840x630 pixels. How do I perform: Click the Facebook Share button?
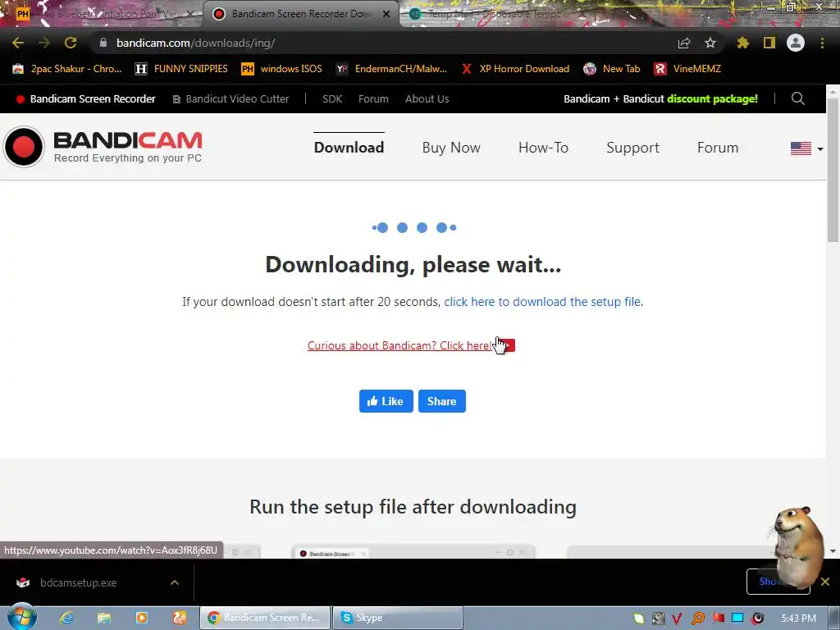tap(441, 401)
